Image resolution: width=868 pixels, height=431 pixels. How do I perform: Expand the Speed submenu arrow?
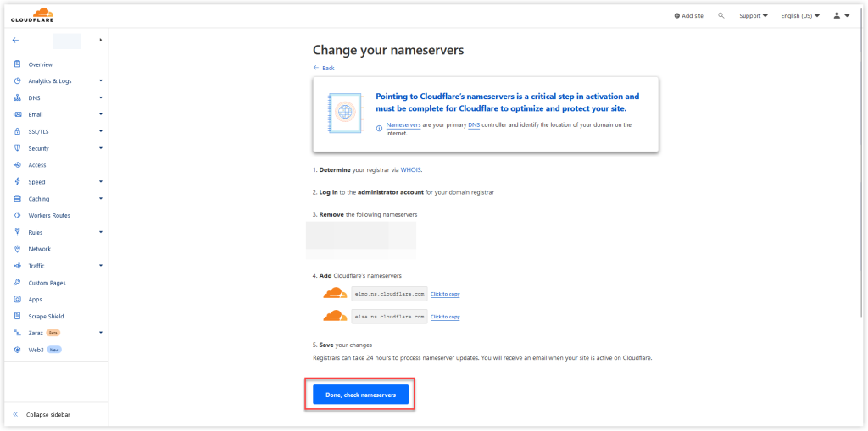[101, 181]
